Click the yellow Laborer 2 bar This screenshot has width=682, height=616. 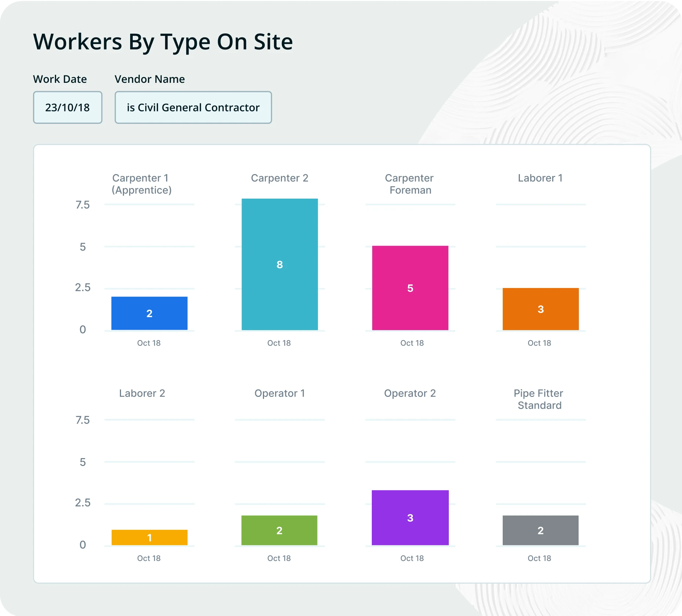149,537
